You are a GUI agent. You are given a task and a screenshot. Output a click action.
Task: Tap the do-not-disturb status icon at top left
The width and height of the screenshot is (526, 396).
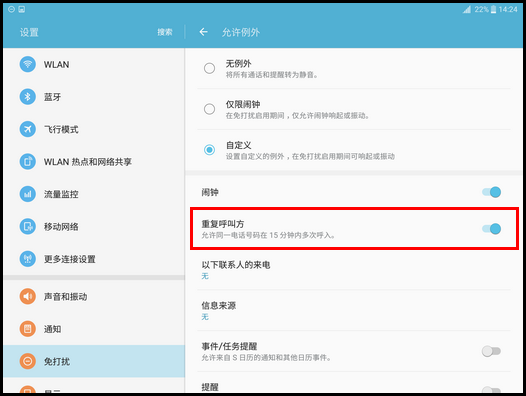11,9
